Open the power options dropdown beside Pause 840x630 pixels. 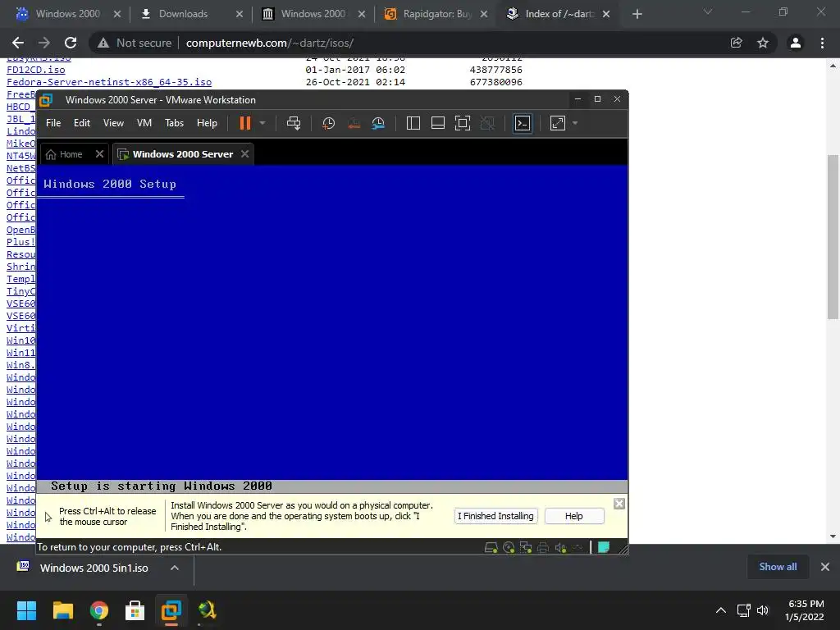pos(262,123)
